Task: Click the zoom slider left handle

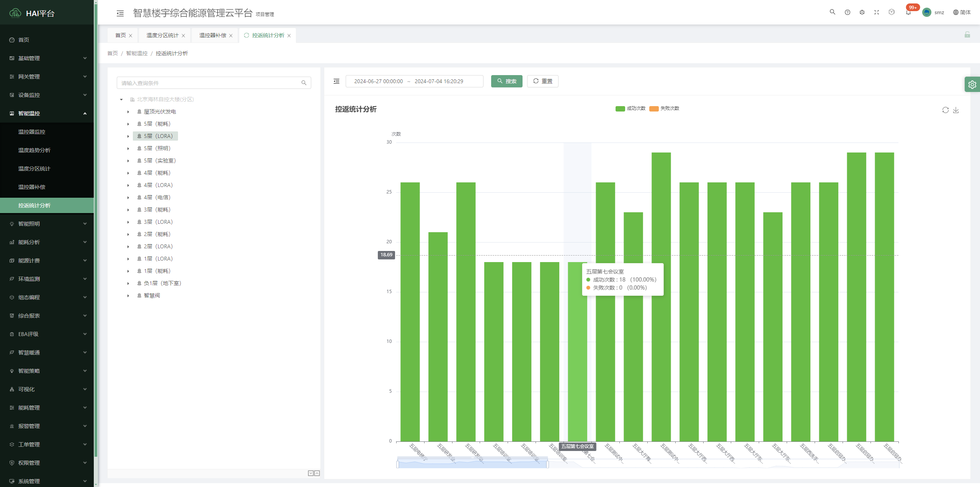Action: (398, 464)
